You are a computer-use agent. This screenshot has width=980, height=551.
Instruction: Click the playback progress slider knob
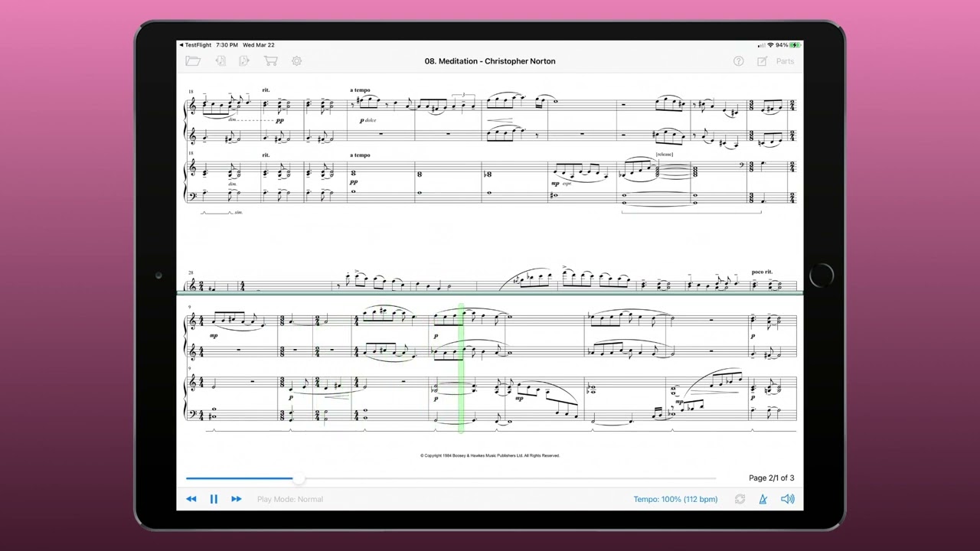pyautogui.click(x=299, y=478)
